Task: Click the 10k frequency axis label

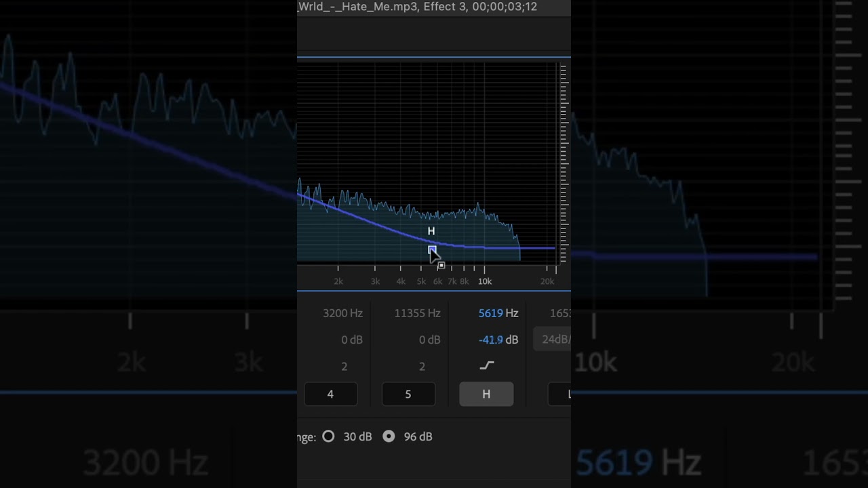Action: pos(484,281)
